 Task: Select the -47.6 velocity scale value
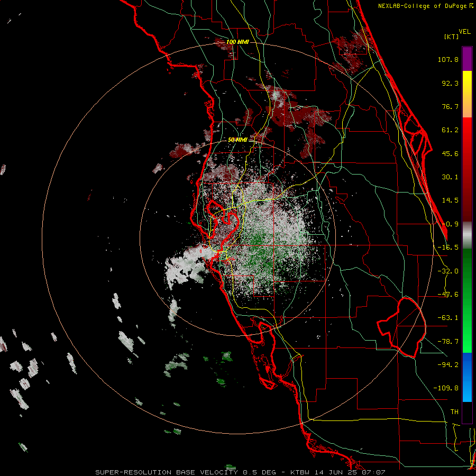(448, 295)
